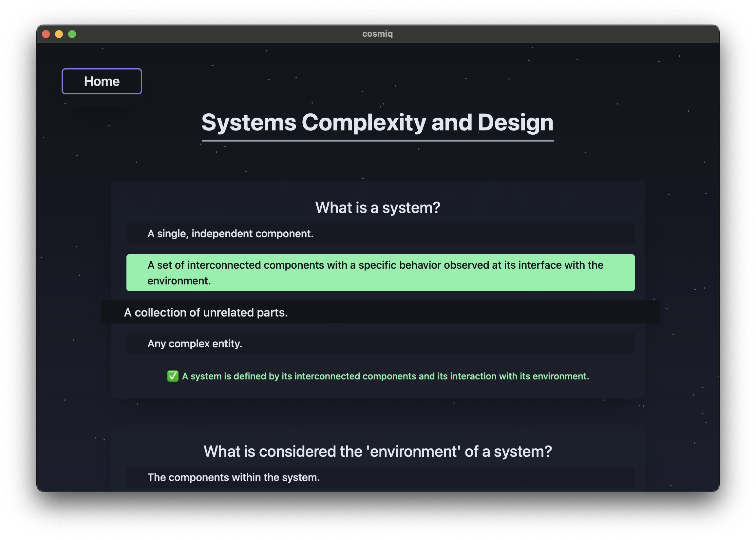Click the underline rule beneath the page title
Image resolution: width=756 pixels, height=540 pixels.
click(377, 141)
